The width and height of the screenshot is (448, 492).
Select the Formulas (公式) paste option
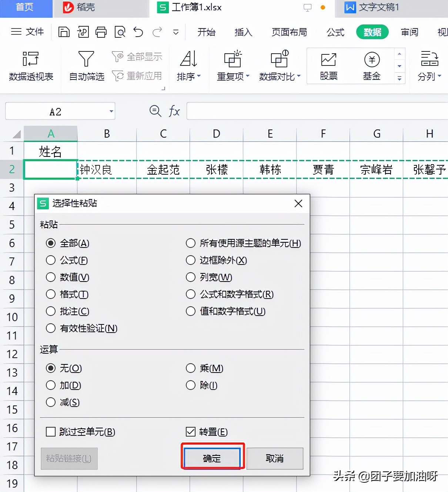51,260
